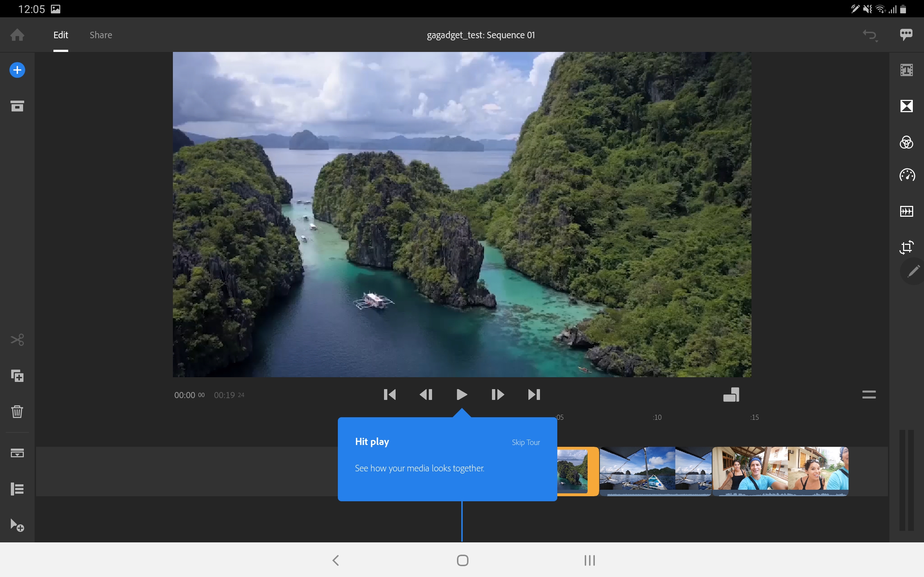Open the Titles graphics panel icon

(x=906, y=70)
